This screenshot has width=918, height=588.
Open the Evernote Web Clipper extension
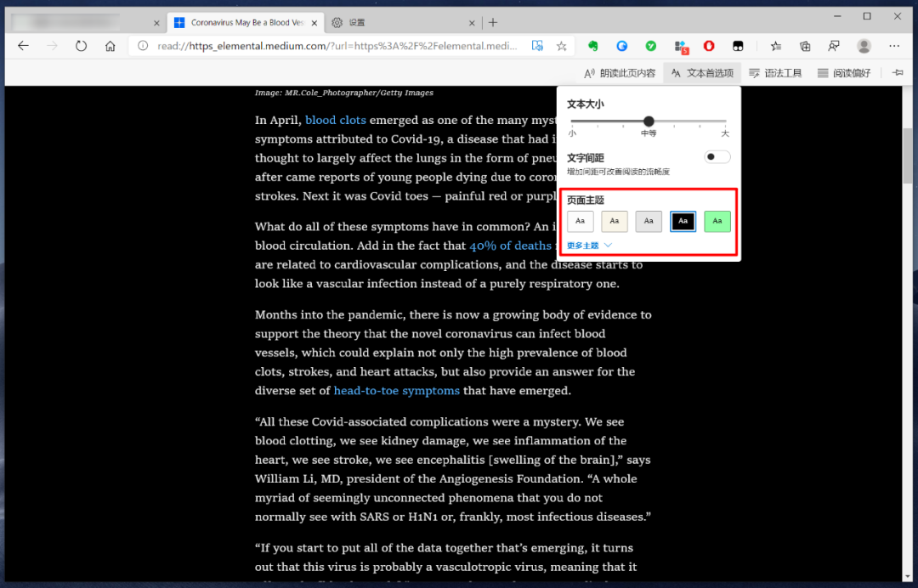[x=592, y=46]
